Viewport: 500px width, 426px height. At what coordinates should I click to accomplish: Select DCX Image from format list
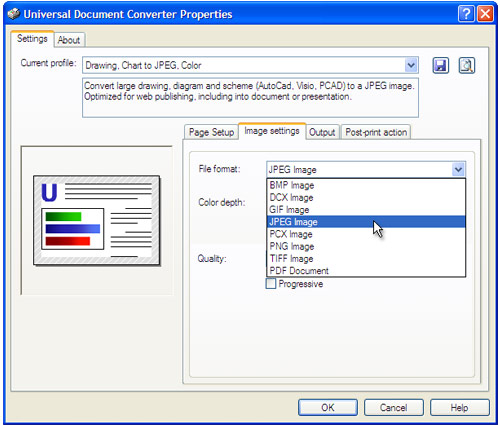(x=366, y=198)
